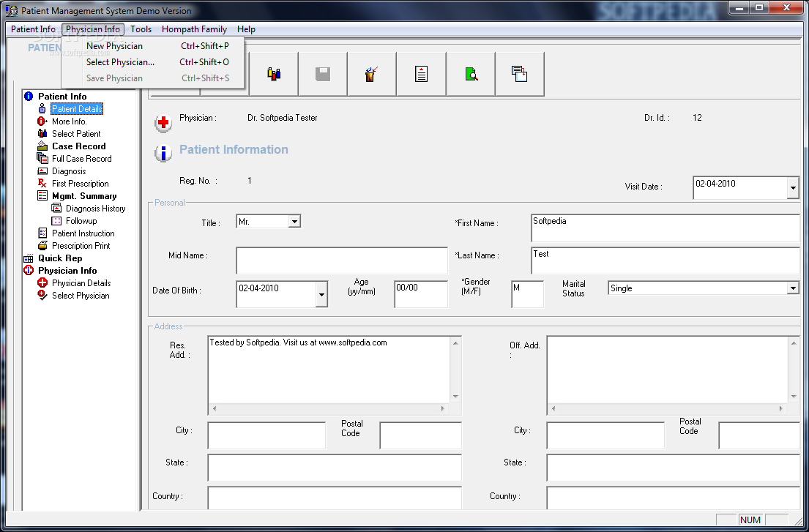
Task: Click the Select Patient people icon in the toolbar
Action: (x=274, y=74)
